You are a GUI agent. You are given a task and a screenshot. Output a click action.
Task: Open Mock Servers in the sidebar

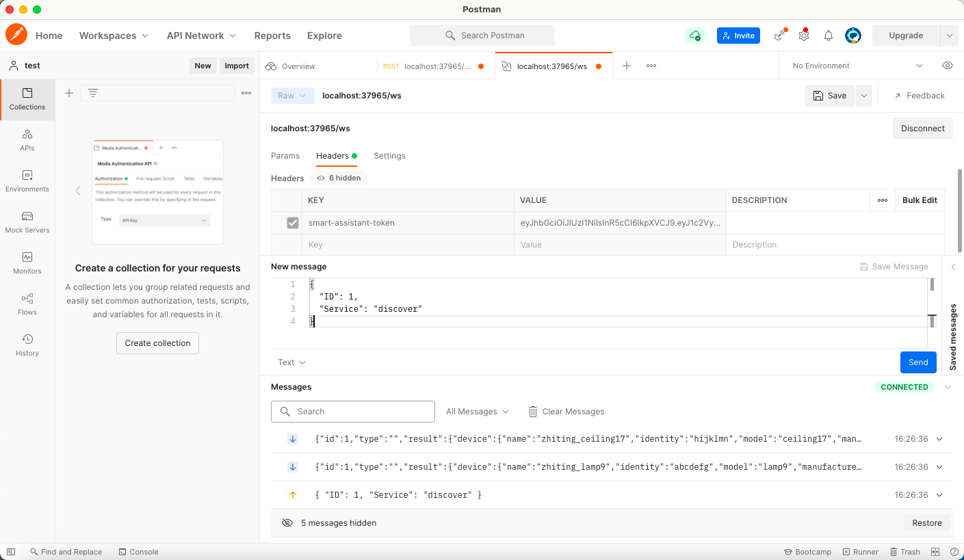(x=27, y=222)
